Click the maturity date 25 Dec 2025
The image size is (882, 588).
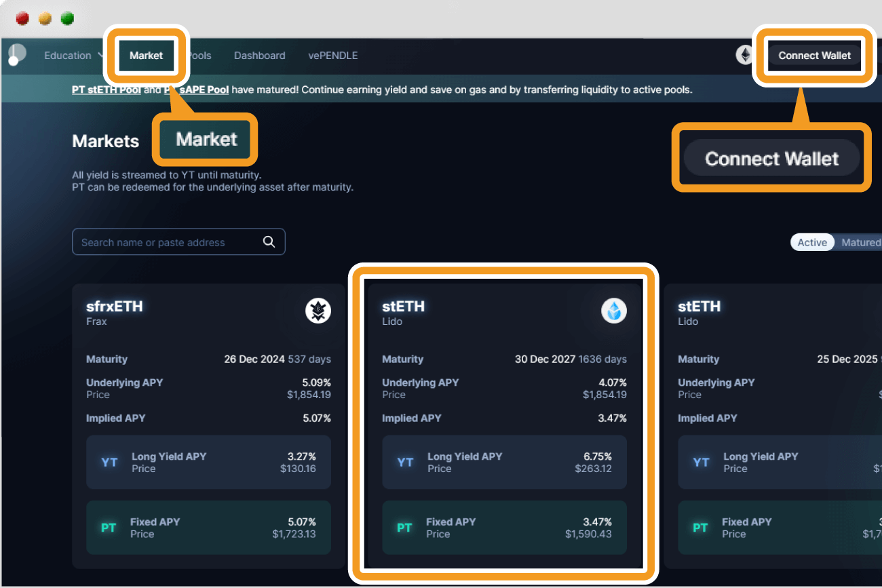point(847,359)
